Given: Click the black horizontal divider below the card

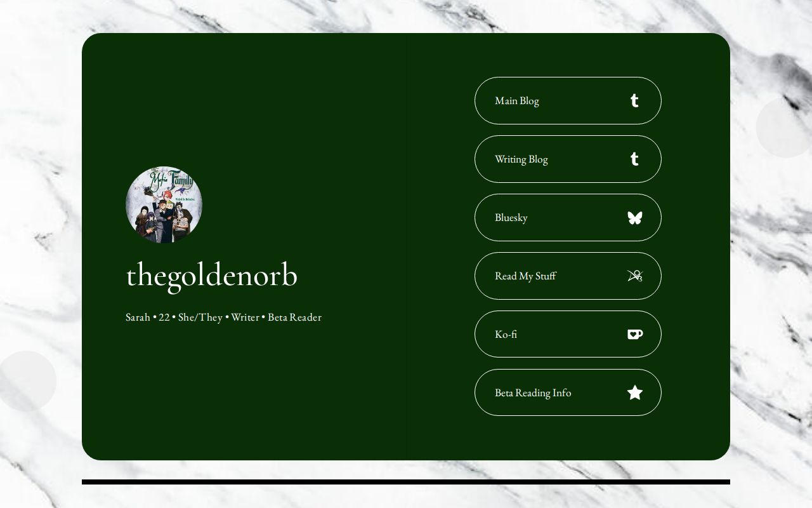Looking at the screenshot, I should [x=406, y=482].
